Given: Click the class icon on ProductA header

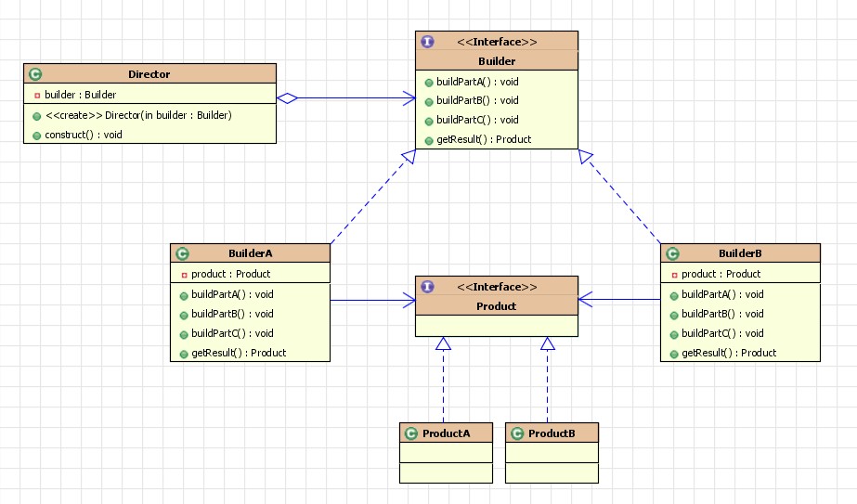Looking at the screenshot, I should [x=411, y=433].
